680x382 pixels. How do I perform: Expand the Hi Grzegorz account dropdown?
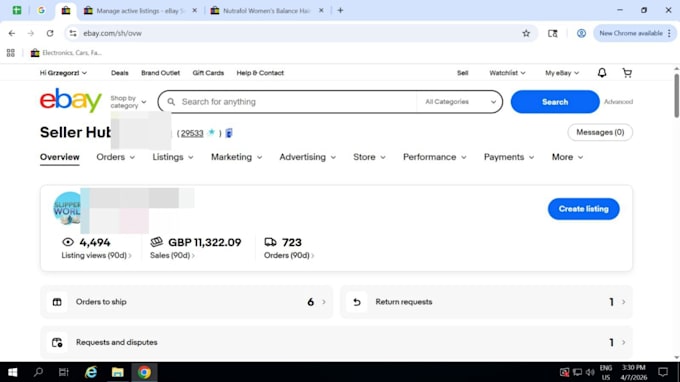(63, 73)
